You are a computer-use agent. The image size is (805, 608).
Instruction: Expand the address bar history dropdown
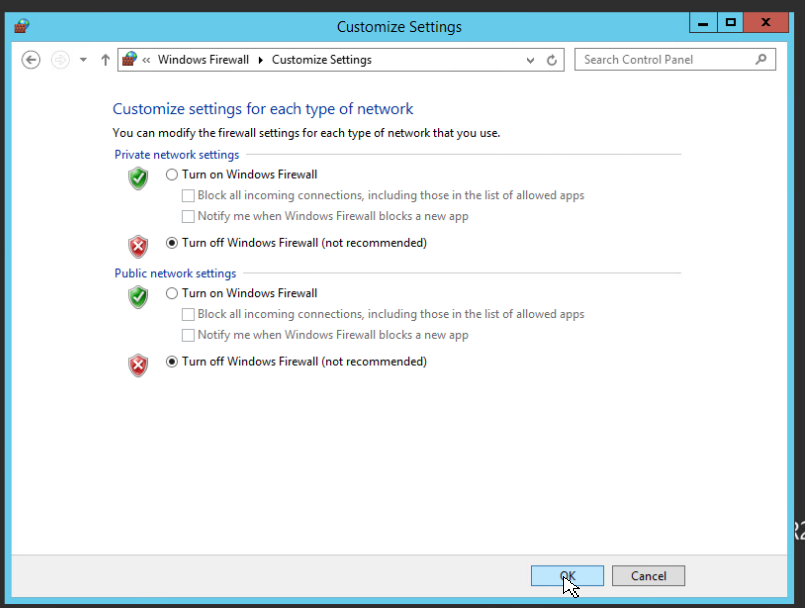click(x=530, y=60)
